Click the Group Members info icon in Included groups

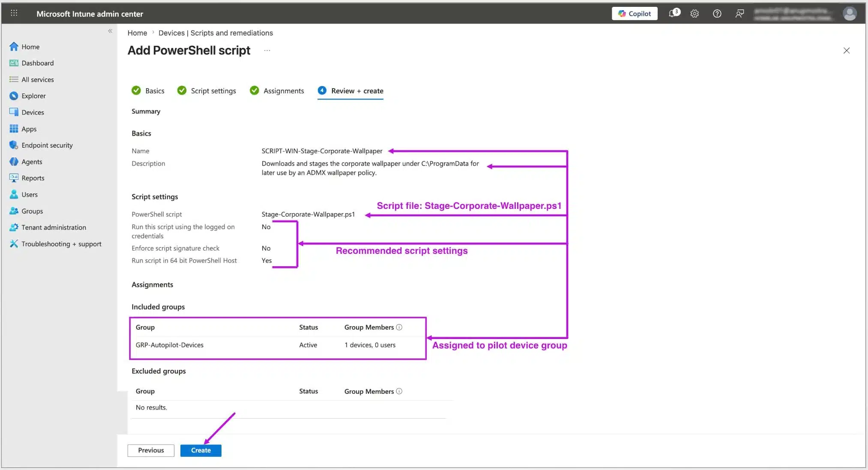pos(399,327)
